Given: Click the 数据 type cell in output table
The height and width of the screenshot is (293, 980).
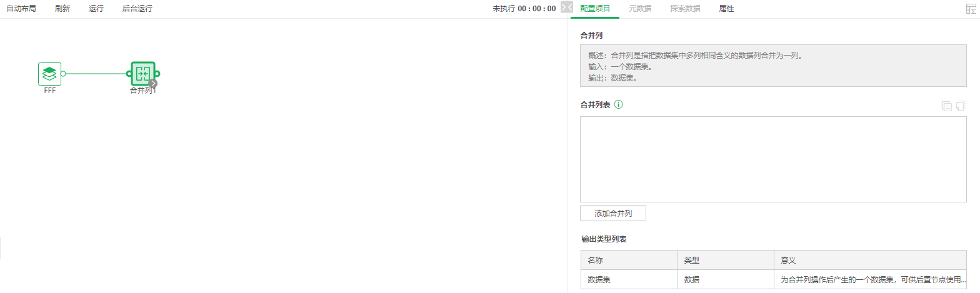Looking at the screenshot, I should (726, 280).
